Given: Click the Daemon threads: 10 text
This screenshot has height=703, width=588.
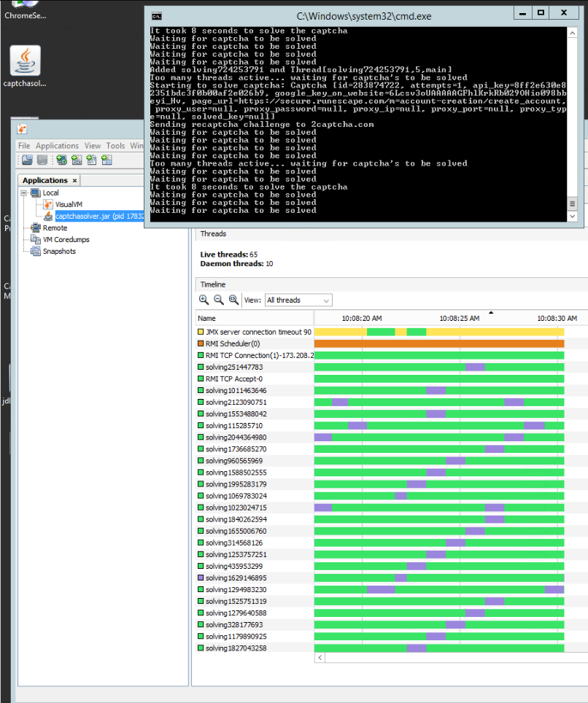Looking at the screenshot, I should (x=236, y=264).
